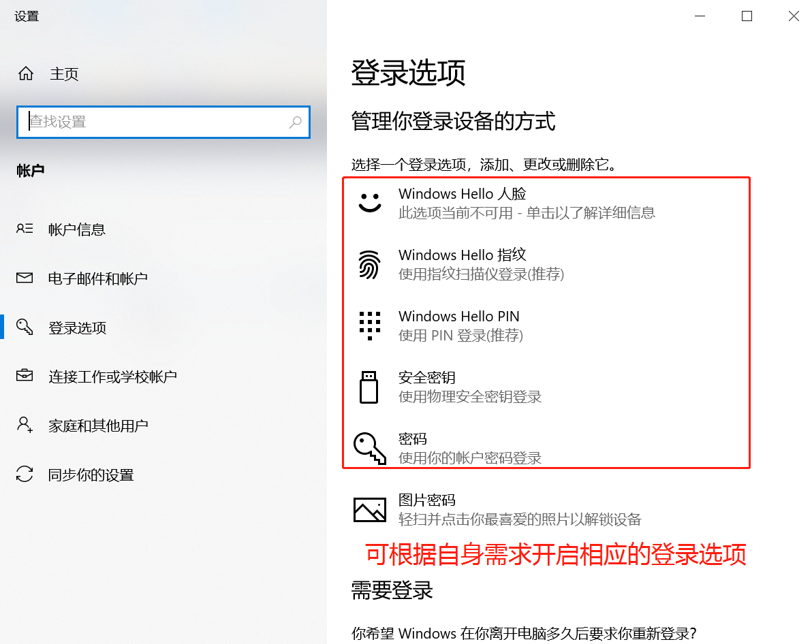The image size is (812, 644).
Task: Click the 帐户信息 person-list icon
Action: coord(25,228)
